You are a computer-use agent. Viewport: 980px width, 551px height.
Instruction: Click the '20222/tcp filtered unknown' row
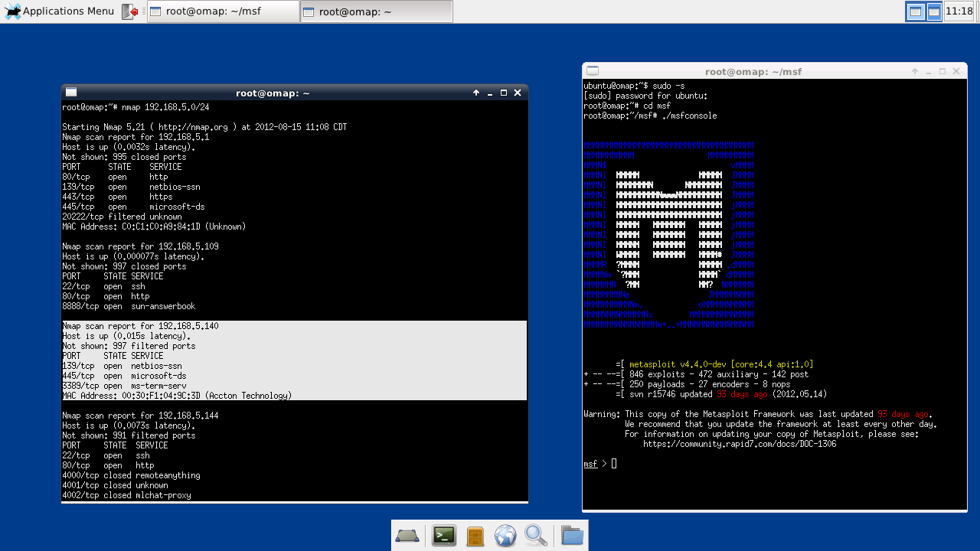(122, 217)
